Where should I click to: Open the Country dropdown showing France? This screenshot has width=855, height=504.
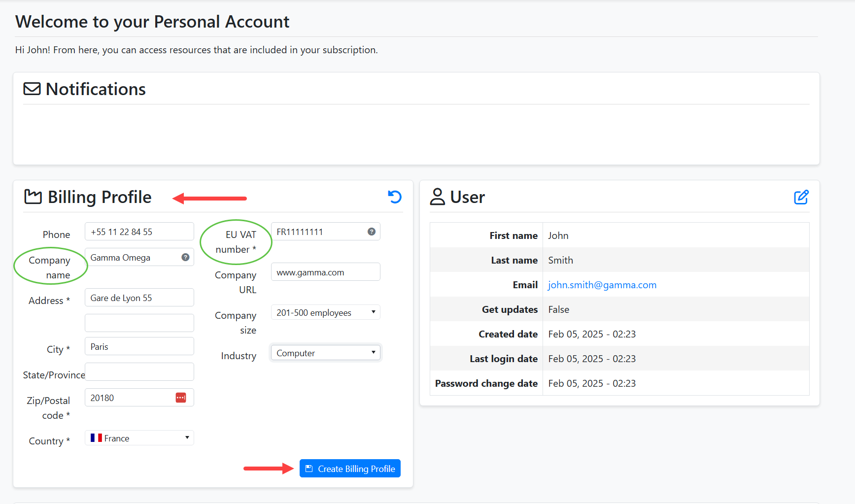(139, 438)
